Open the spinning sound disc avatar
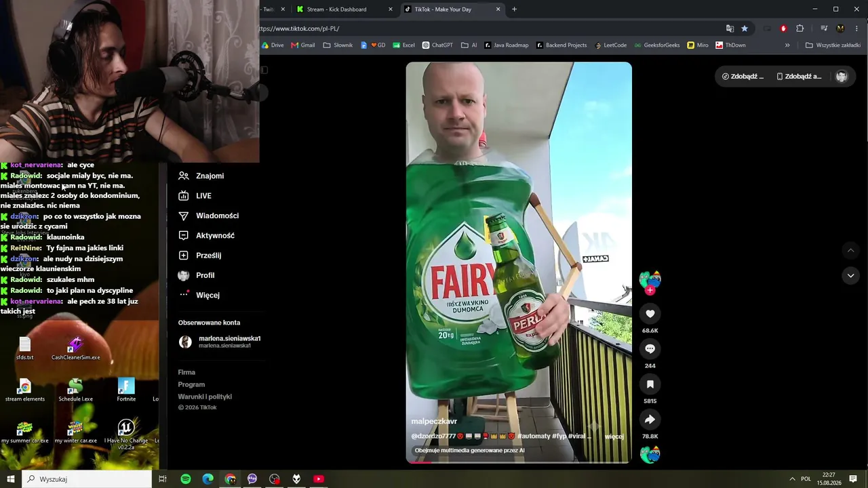 point(650,453)
